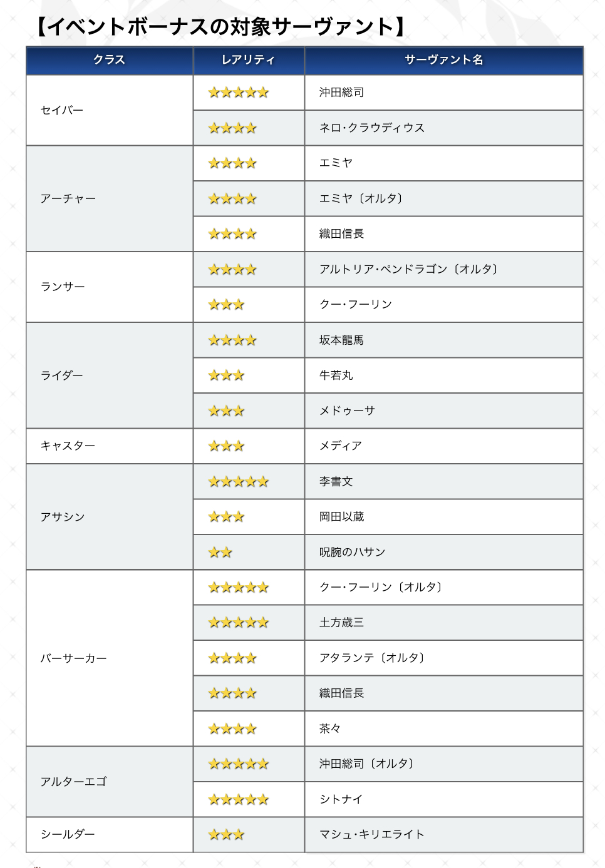Image resolution: width=605 pixels, height=868 pixels.
Task: Select the stars next to マシュ・キリエライト
Action: (226, 834)
